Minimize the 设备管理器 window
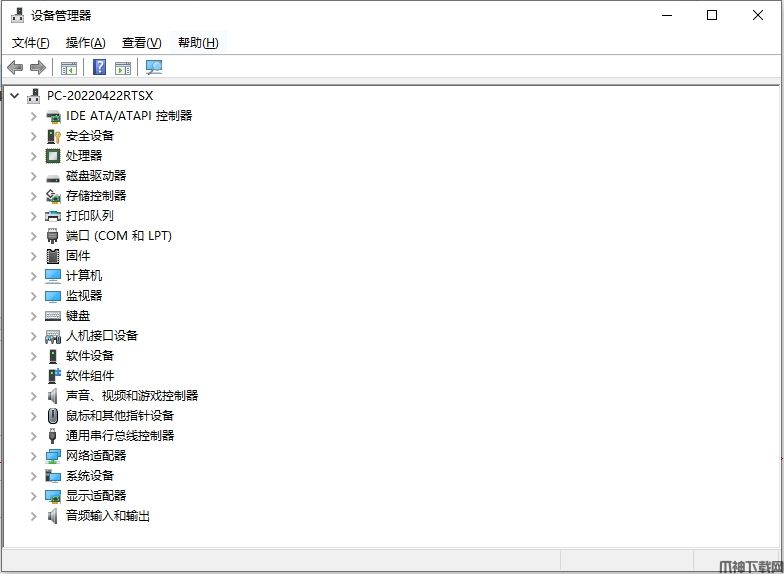The width and height of the screenshot is (784, 574). click(x=667, y=16)
